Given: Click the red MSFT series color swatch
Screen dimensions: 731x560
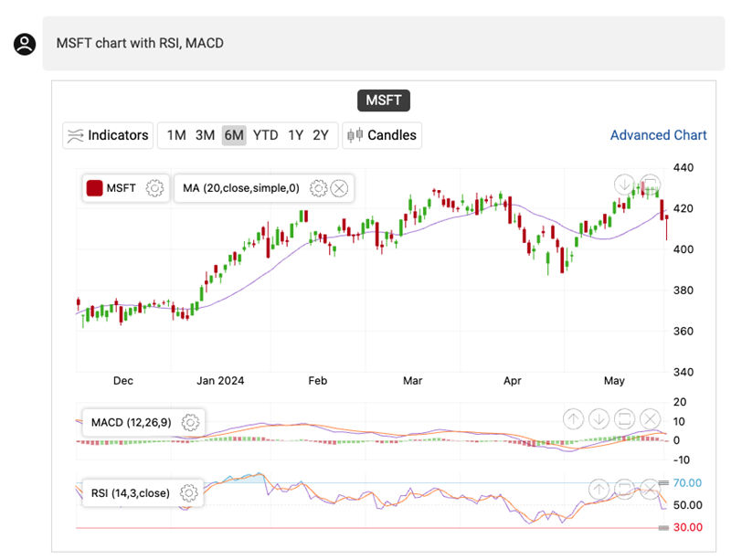Looking at the screenshot, I should 94,188.
